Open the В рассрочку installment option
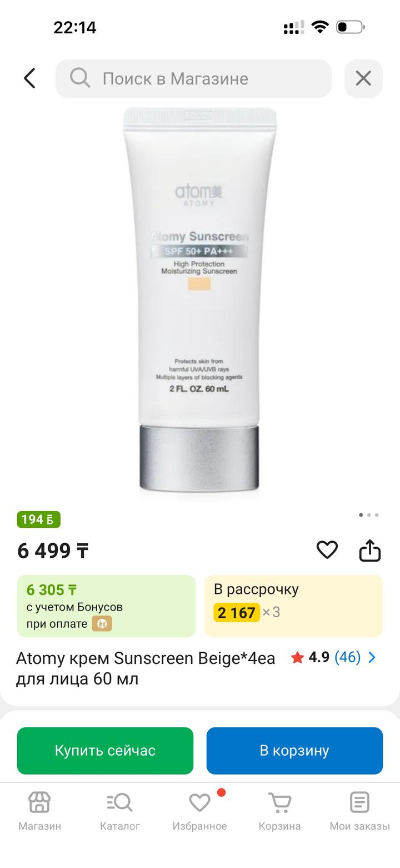This screenshot has width=400, height=868. coord(293,606)
